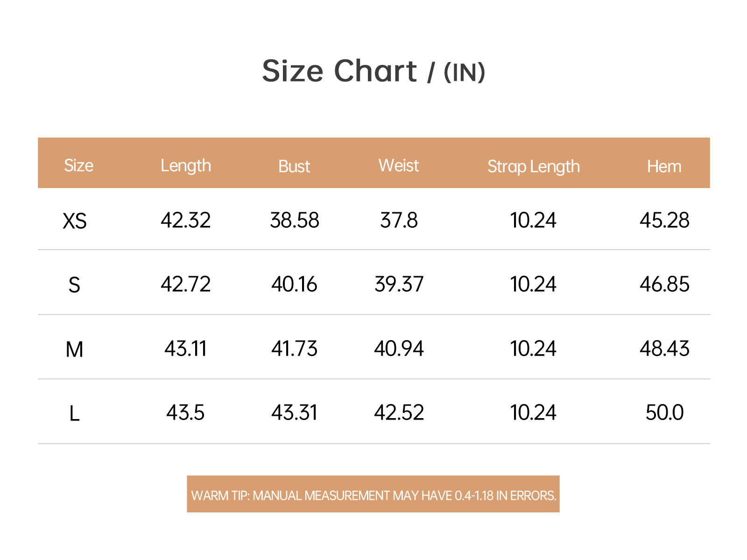The width and height of the screenshot is (747, 560).
Task: Select the Strap Length column header
Action: 534,167
